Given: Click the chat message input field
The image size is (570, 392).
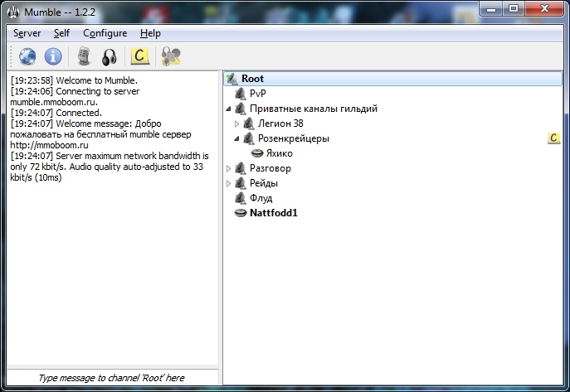Looking at the screenshot, I should click(113, 378).
